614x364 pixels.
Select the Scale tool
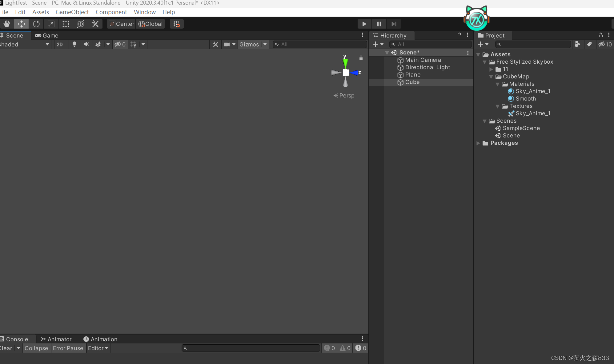pyautogui.click(x=51, y=24)
